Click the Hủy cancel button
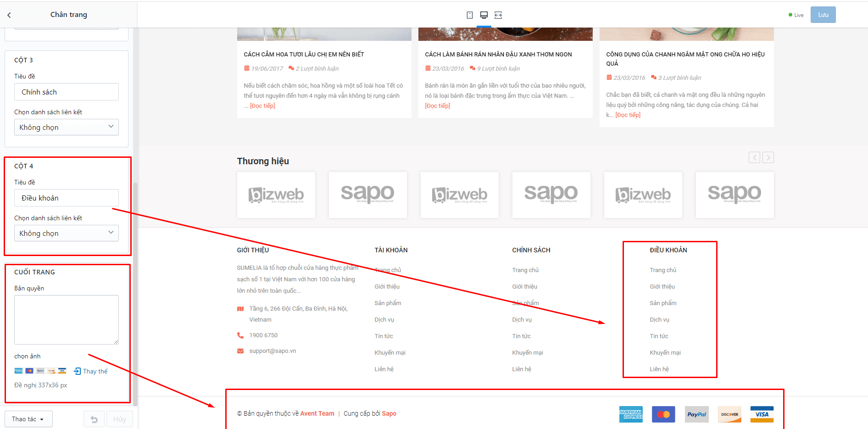Screen dimensions: 868x429 [x=120, y=419]
